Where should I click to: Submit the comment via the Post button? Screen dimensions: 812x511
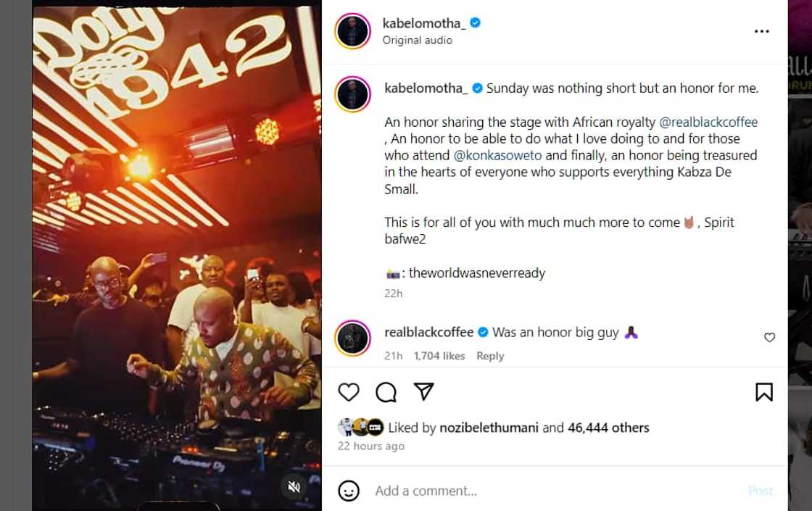[x=761, y=491]
